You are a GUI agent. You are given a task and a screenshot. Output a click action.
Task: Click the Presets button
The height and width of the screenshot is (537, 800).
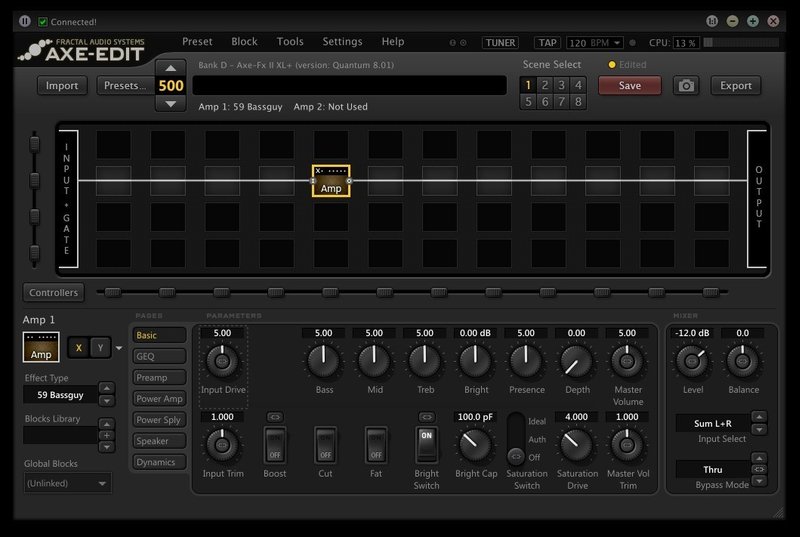click(x=124, y=86)
